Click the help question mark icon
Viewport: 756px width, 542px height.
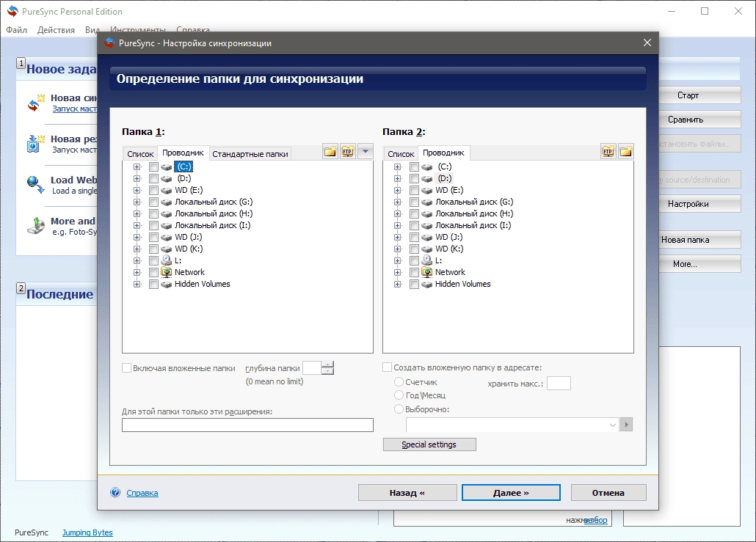pos(115,492)
